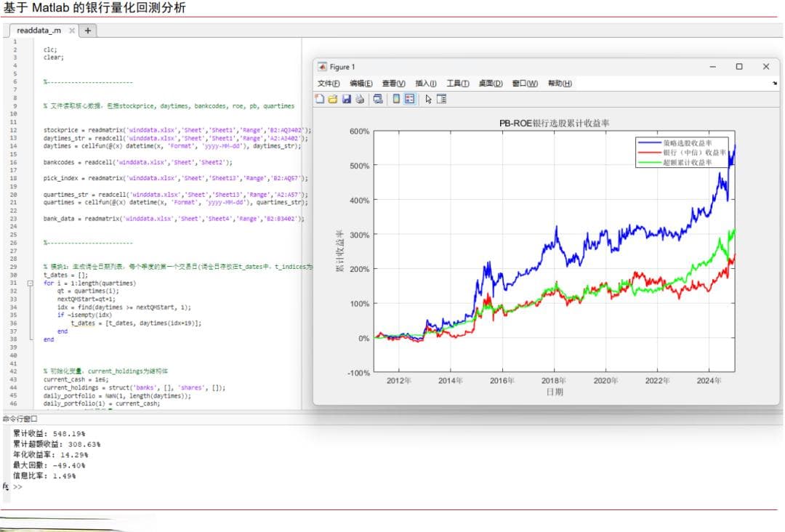This screenshot has height=532, width=785.
Task: Close the readdata_.m tab with its X
Action: [x=72, y=31]
